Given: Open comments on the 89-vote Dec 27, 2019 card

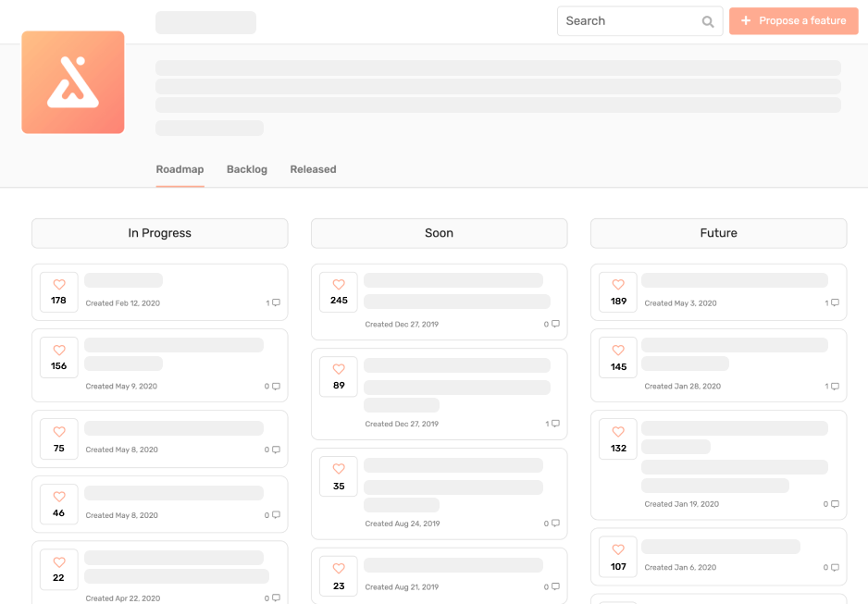Looking at the screenshot, I should (552, 423).
